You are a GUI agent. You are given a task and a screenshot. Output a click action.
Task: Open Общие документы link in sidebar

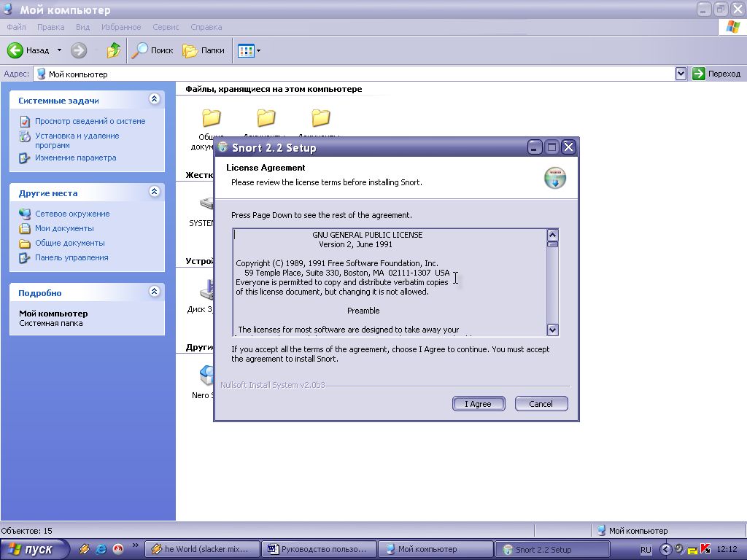(x=69, y=243)
